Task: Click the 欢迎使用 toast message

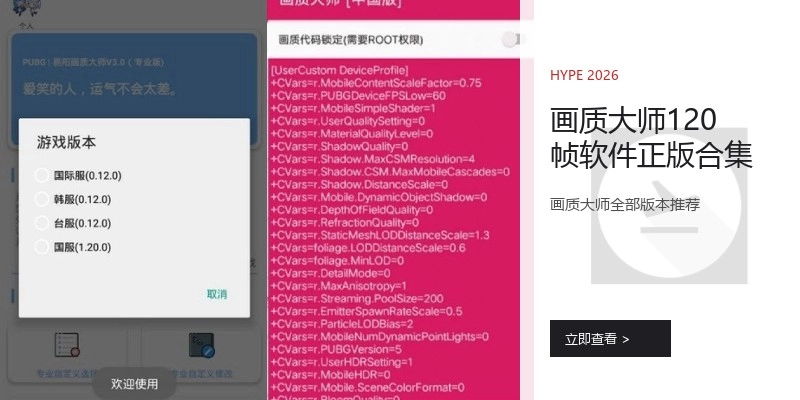Action: click(x=135, y=384)
